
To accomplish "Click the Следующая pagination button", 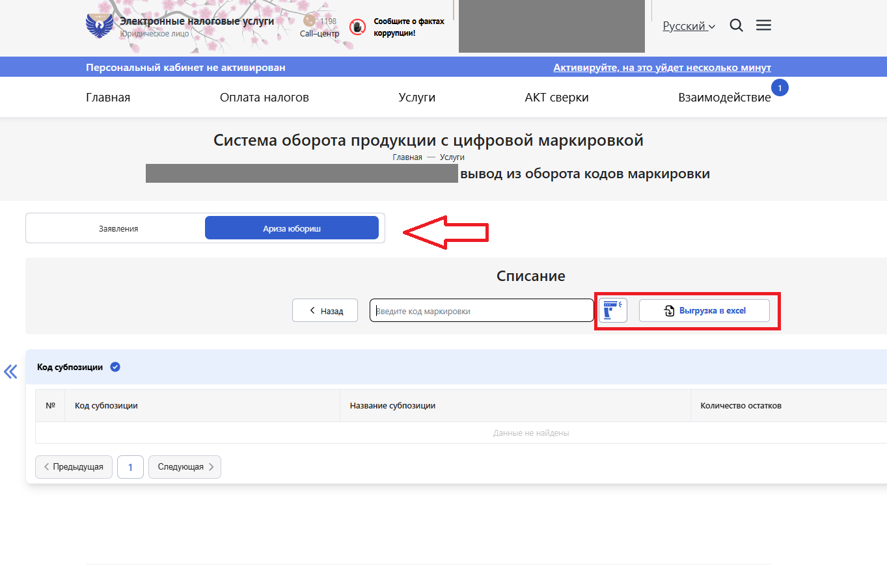I will tap(185, 467).
